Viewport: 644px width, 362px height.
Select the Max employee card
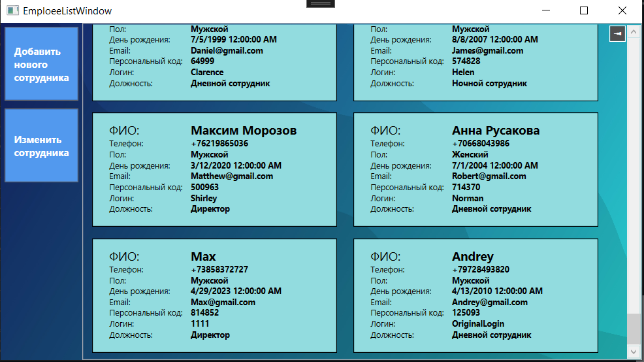(x=214, y=295)
